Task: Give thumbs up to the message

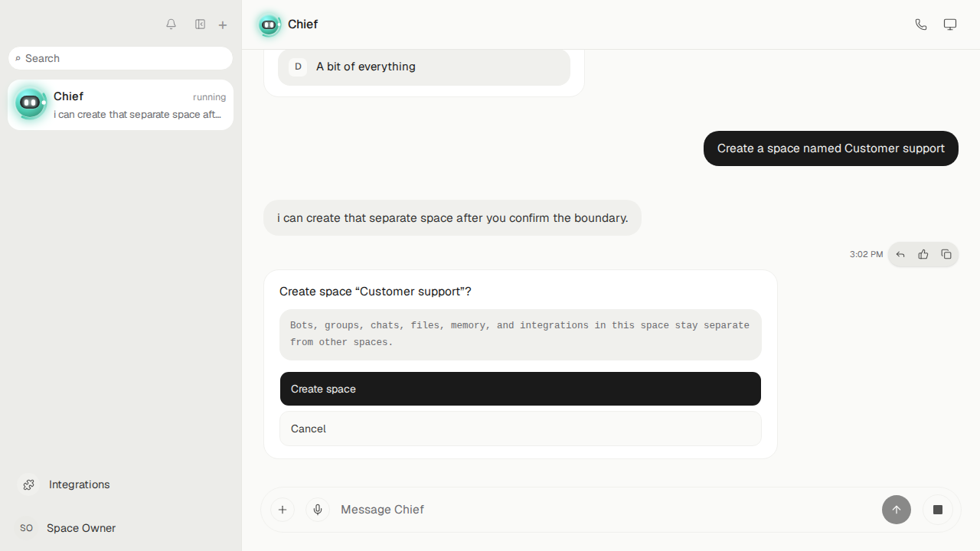Action: click(923, 254)
